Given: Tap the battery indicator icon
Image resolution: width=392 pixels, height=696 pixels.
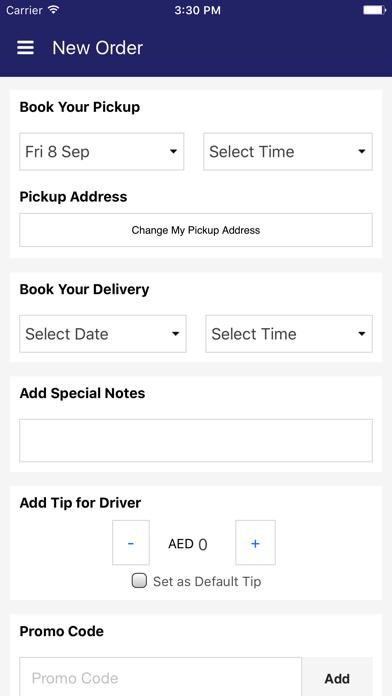Looking at the screenshot, I should click(374, 10).
